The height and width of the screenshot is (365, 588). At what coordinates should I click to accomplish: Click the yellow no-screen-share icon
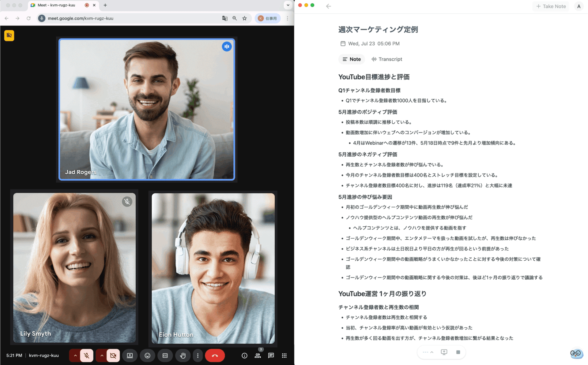(9, 35)
